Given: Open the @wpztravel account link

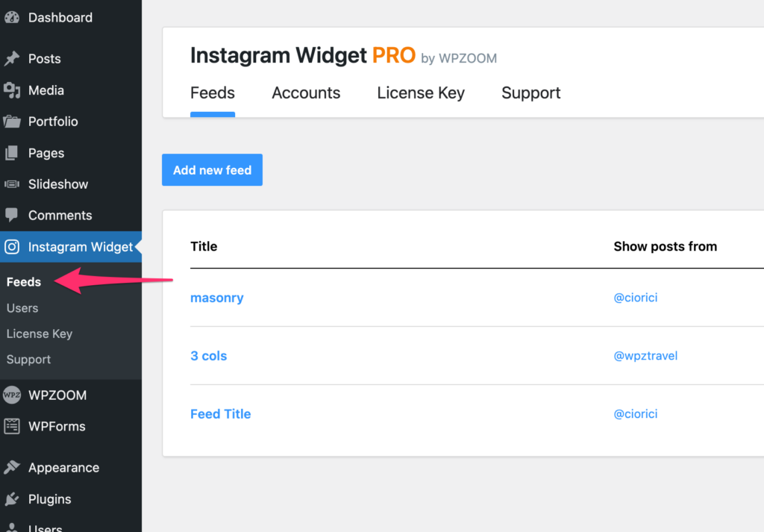Looking at the screenshot, I should click(x=645, y=356).
